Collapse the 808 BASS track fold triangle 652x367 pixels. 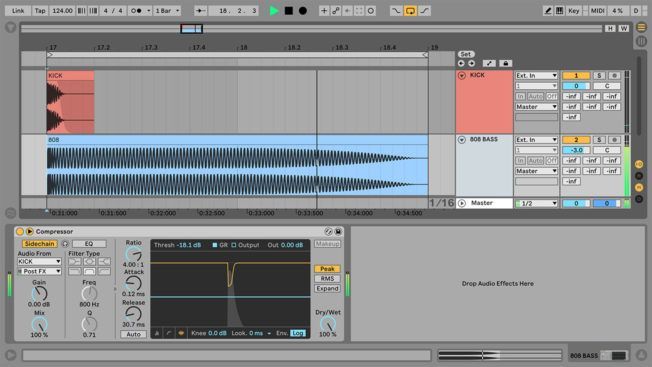pos(462,140)
